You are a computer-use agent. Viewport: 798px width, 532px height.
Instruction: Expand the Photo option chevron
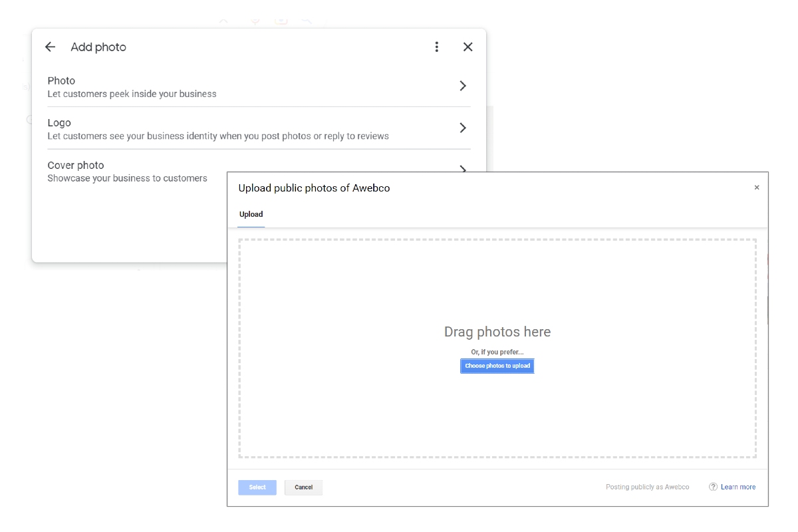tap(463, 86)
